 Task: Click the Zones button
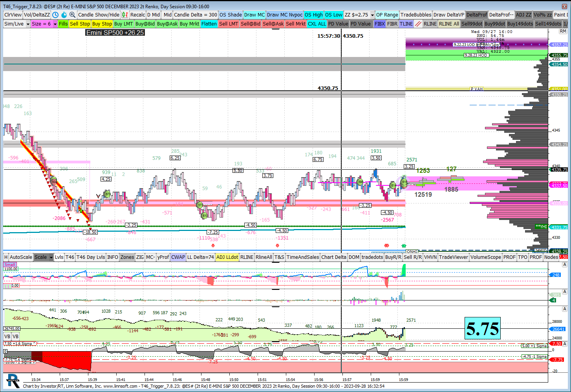[x=127, y=257]
